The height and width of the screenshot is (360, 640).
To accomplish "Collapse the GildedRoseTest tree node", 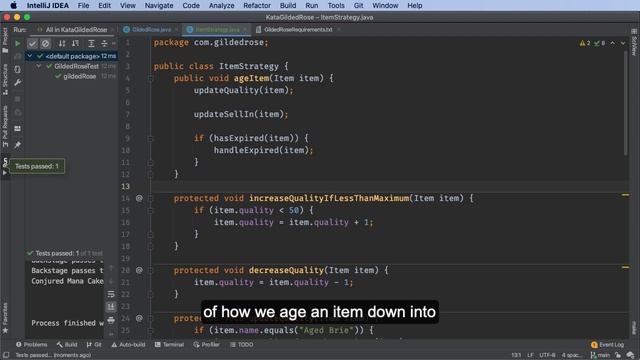I will coord(39,66).
